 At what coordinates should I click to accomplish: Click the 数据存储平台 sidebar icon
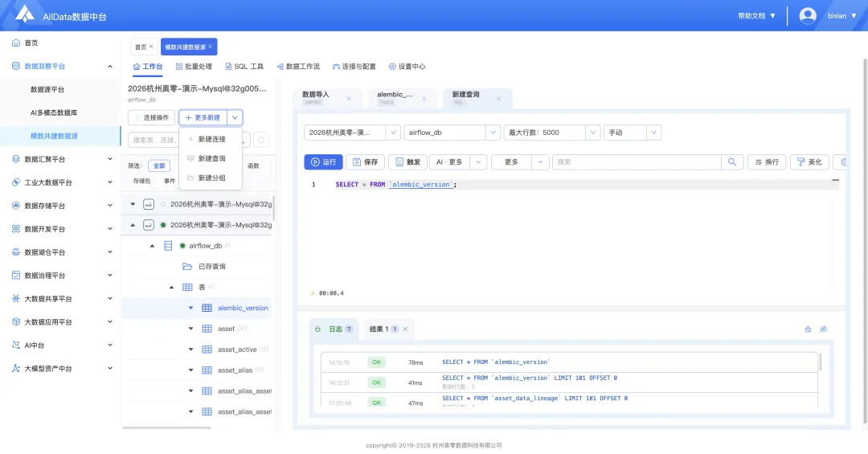[16, 206]
